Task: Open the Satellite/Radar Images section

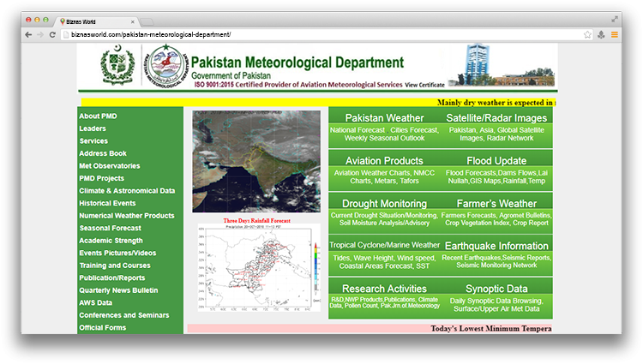Action: 496,117
